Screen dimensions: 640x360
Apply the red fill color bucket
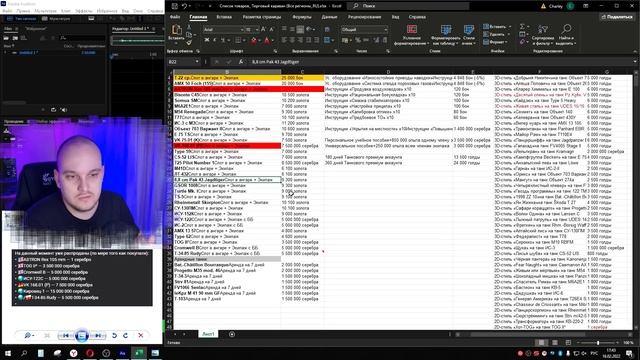pos(253,40)
